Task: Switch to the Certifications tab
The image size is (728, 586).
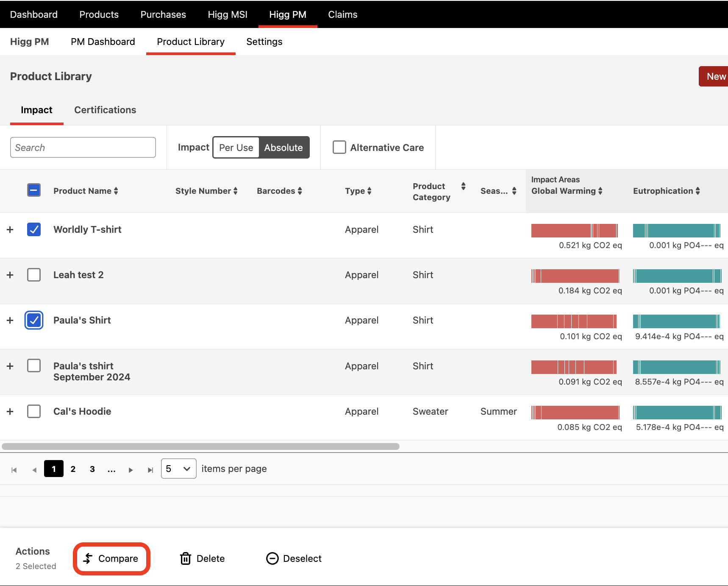Action: pyautogui.click(x=105, y=110)
